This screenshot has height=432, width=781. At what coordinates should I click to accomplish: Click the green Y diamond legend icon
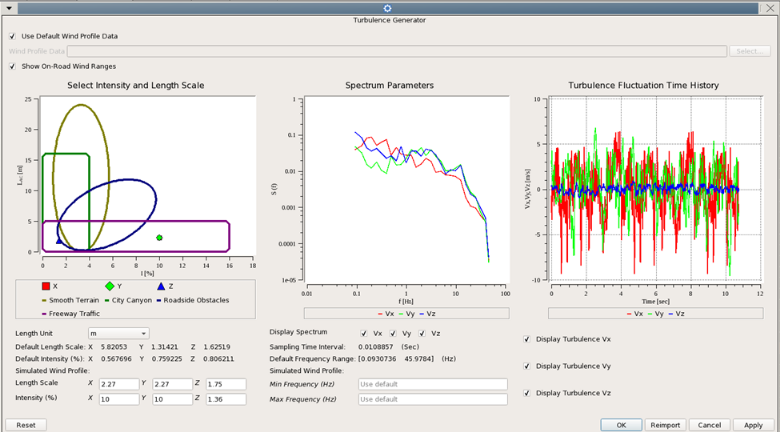click(109, 286)
